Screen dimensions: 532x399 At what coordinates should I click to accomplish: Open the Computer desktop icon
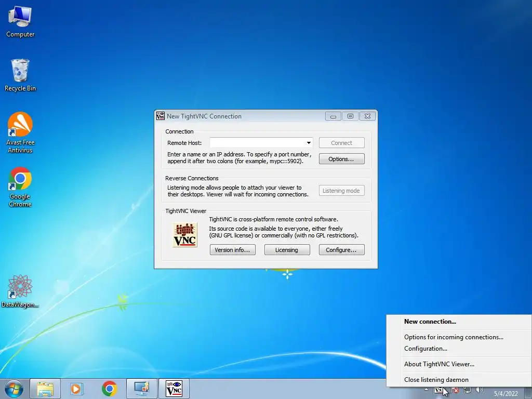(x=20, y=22)
